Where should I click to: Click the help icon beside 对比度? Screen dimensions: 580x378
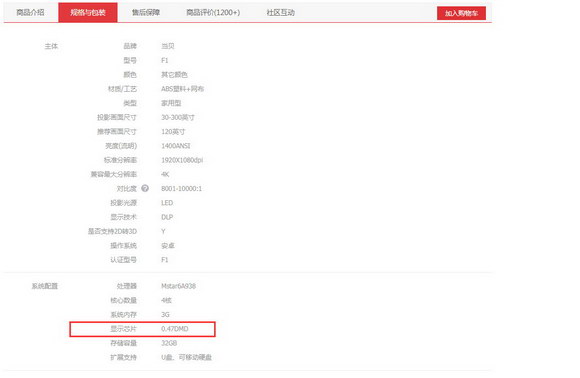click(x=145, y=188)
